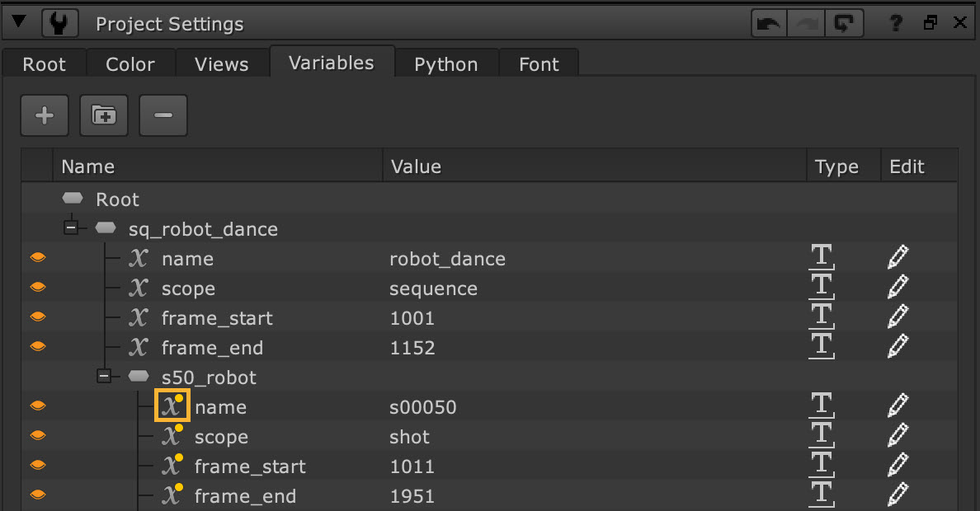Click the Name column header
This screenshot has height=511, width=980.
(x=87, y=166)
